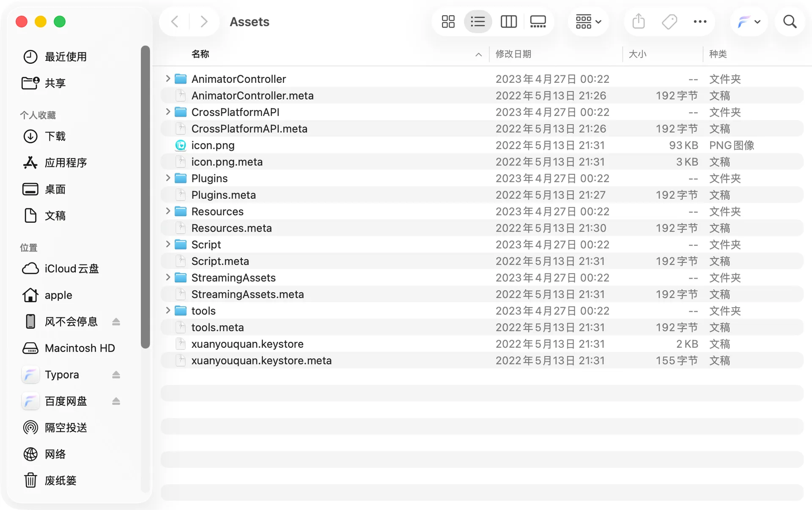Click the sidebar scrollbar
Screen dimensions: 812x510
[145, 197]
